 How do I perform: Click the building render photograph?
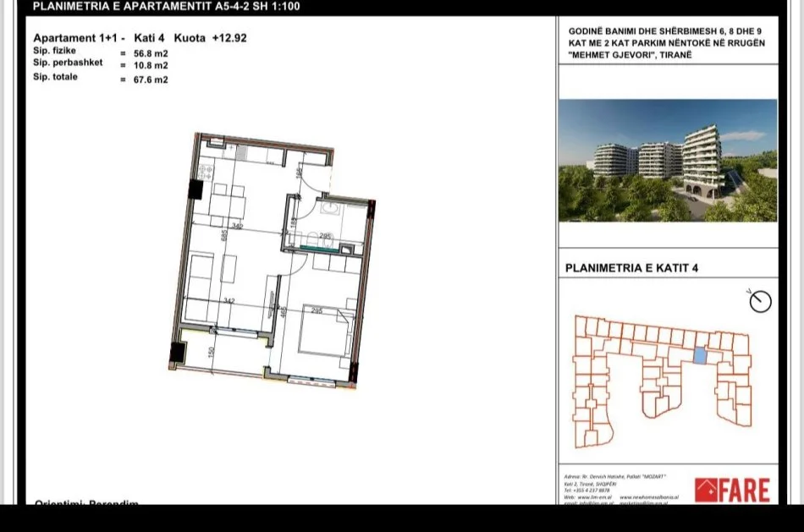667,161
